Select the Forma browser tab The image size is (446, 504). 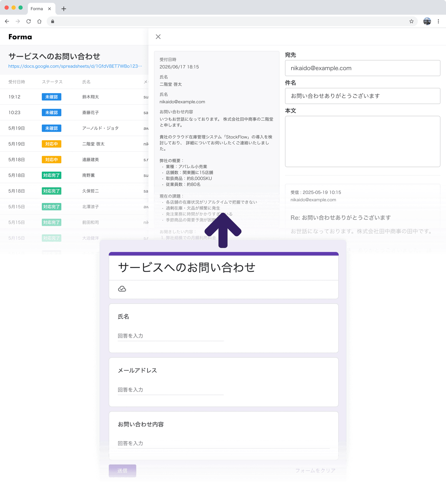[x=41, y=9]
